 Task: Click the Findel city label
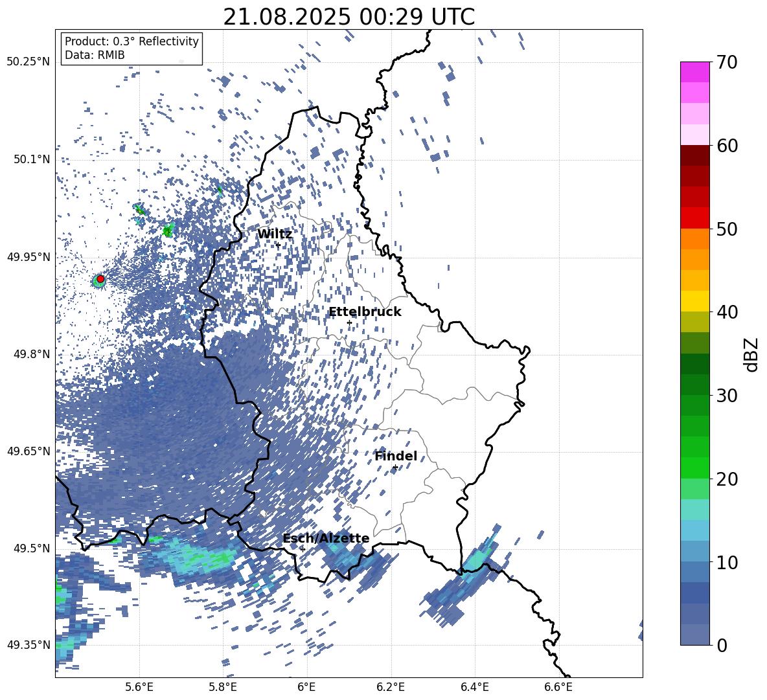[x=396, y=456]
